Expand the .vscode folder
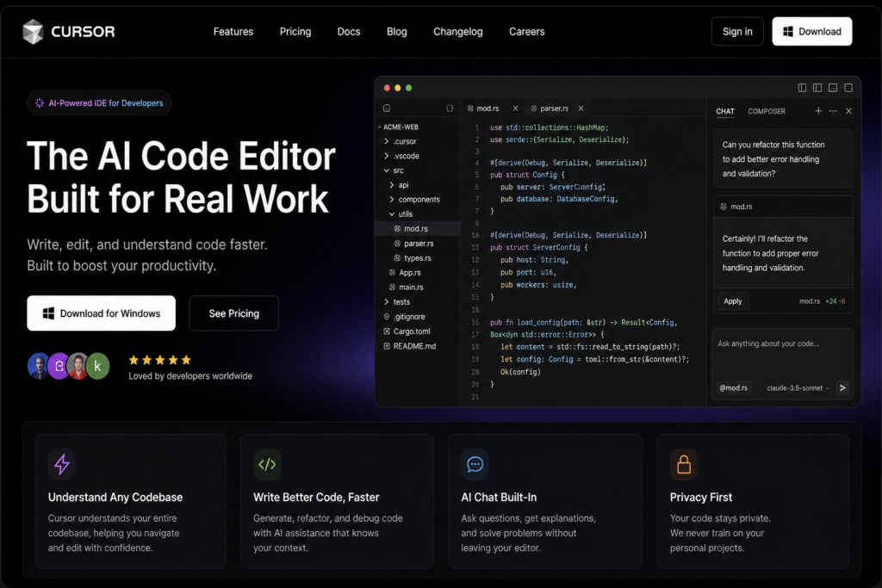This screenshot has width=882, height=588. (401, 156)
